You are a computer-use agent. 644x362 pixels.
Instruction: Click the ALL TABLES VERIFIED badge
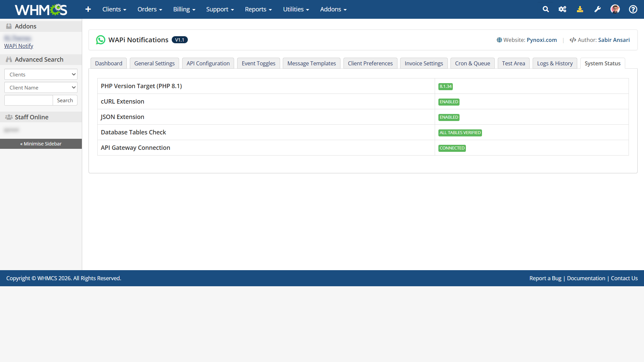(x=460, y=133)
